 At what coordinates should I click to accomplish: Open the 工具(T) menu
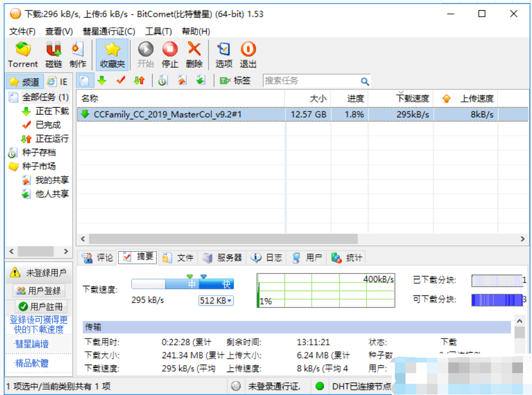158,31
